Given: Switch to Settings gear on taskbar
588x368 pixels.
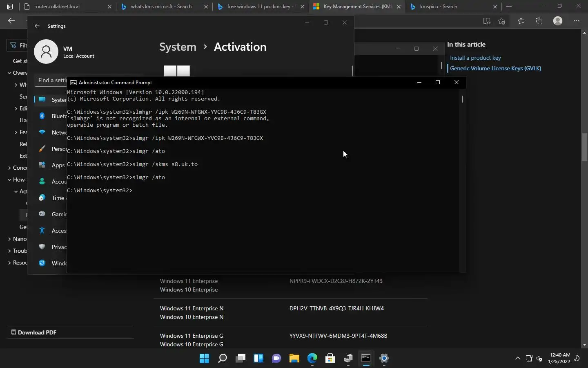Looking at the screenshot, I should (384, 359).
